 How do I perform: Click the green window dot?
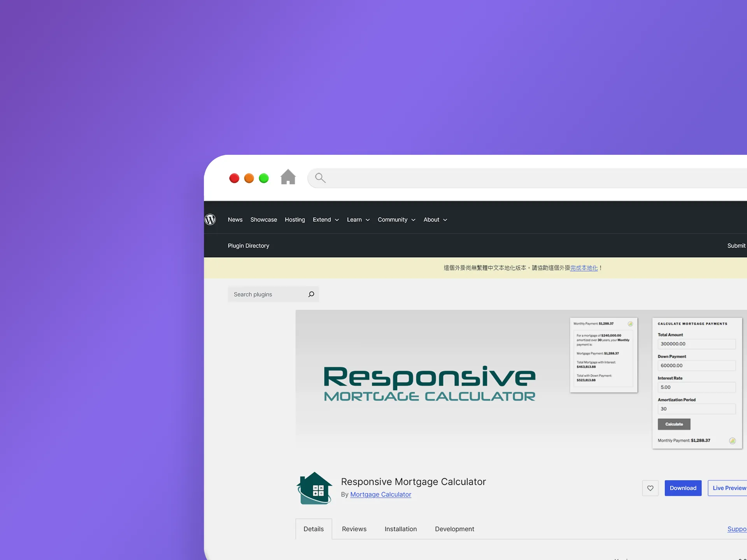(x=264, y=178)
